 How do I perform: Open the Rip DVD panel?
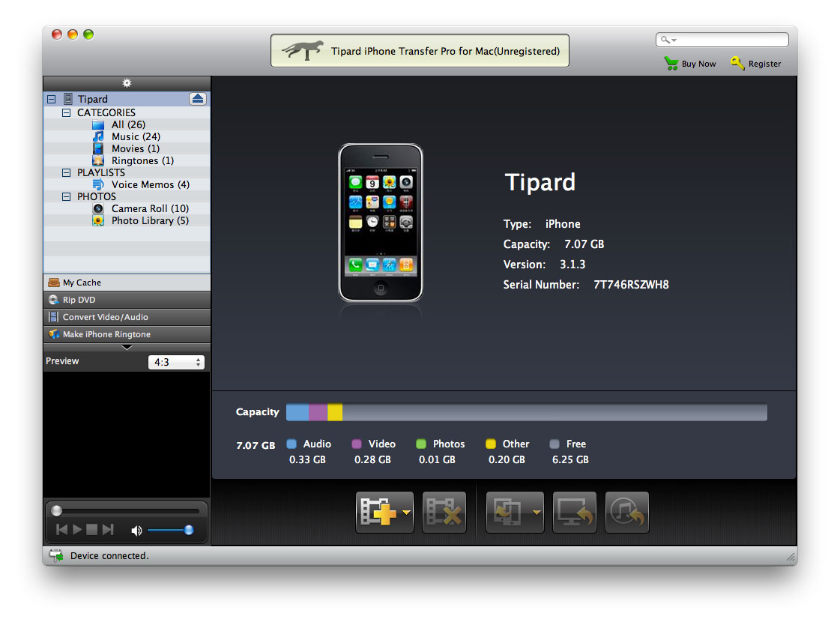[127, 299]
